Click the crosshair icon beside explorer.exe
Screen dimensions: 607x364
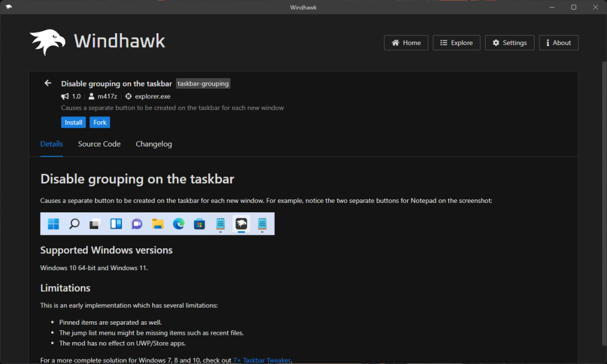pyautogui.click(x=129, y=96)
